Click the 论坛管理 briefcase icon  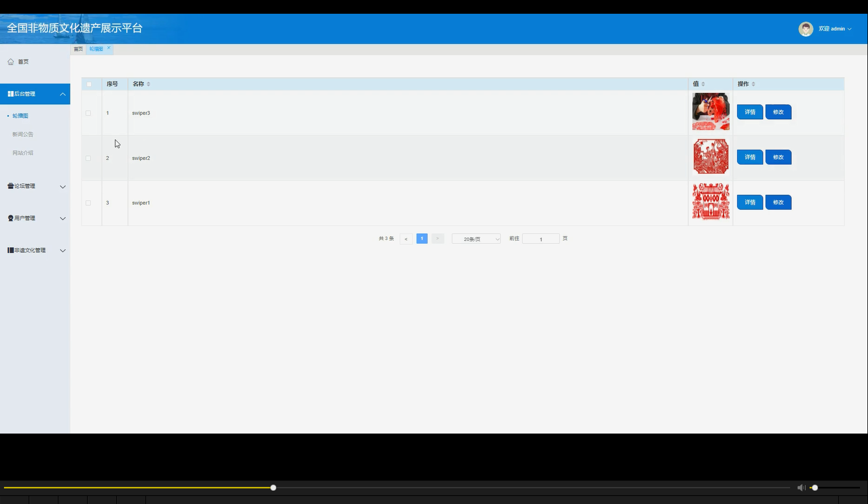[x=10, y=186]
